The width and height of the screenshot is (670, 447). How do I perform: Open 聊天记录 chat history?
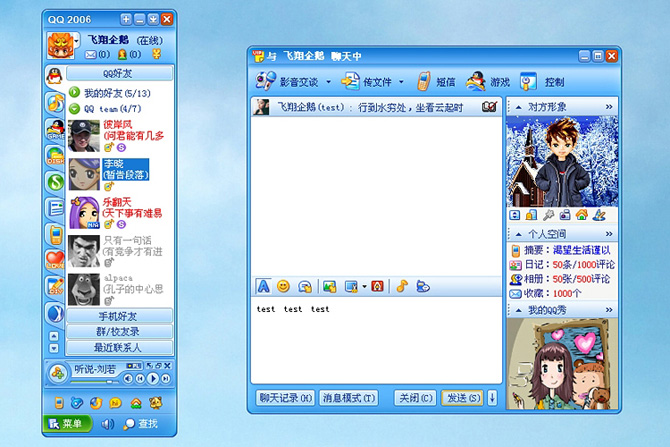(x=284, y=398)
